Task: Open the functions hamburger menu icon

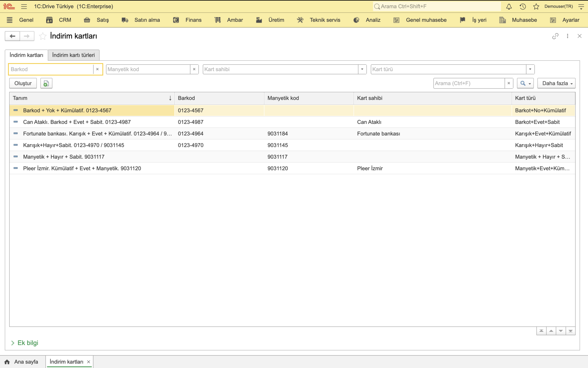Action: [x=24, y=6]
